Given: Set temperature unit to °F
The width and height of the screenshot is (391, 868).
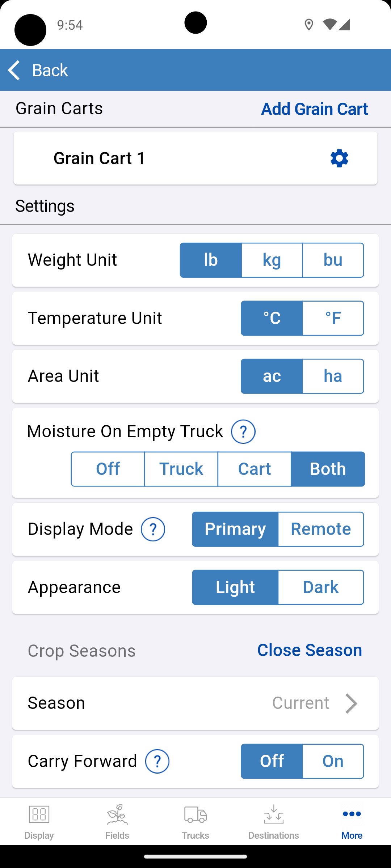Looking at the screenshot, I should (x=333, y=318).
